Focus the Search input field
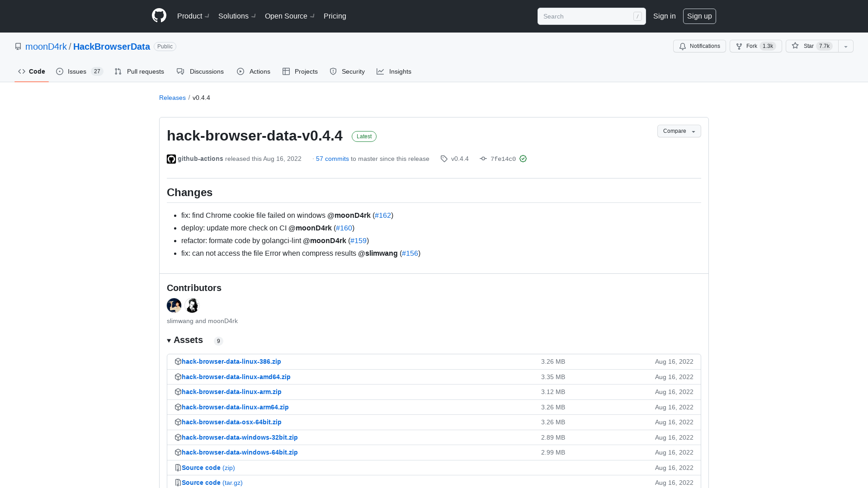This screenshot has width=868, height=488. point(592,16)
